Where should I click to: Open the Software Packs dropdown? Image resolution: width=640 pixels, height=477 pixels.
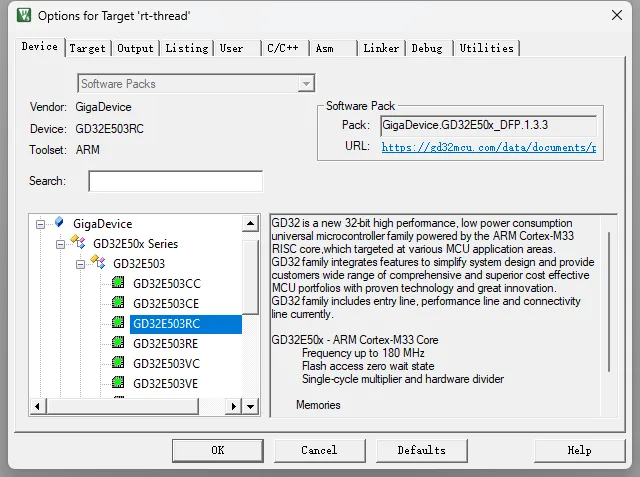click(x=306, y=84)
